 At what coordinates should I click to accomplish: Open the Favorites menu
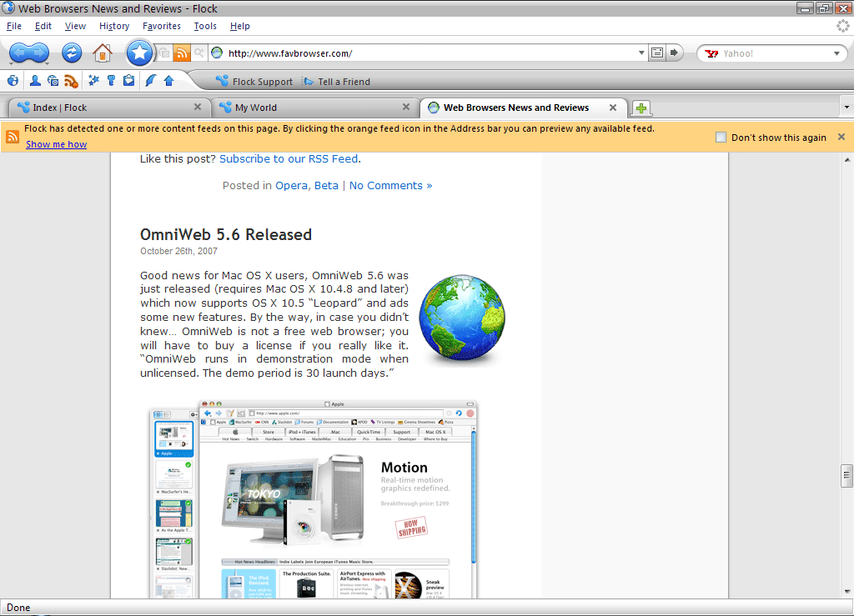coord(161,26)
